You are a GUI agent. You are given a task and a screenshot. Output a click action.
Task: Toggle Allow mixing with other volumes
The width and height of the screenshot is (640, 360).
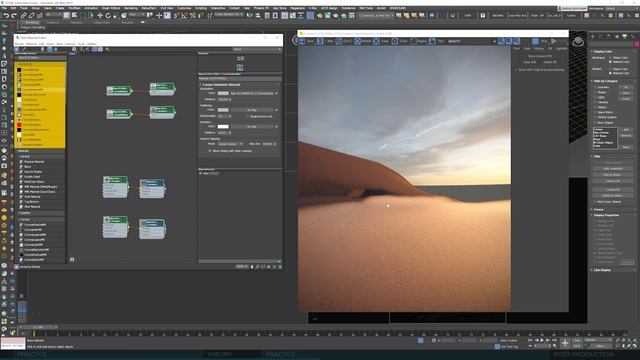(210, 151)
